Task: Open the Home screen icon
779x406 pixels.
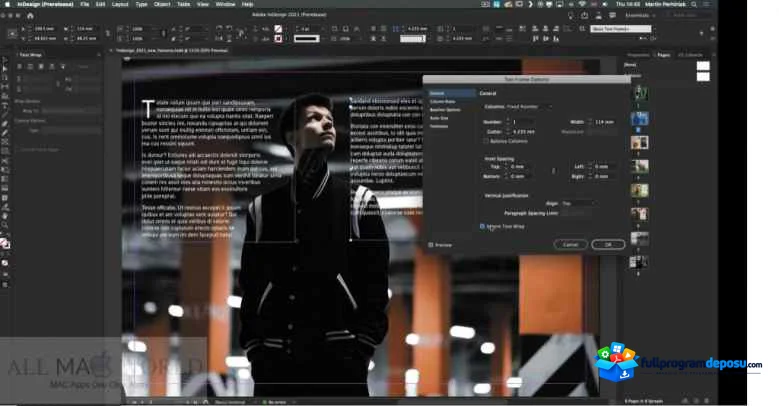Action: coord(30,15)
